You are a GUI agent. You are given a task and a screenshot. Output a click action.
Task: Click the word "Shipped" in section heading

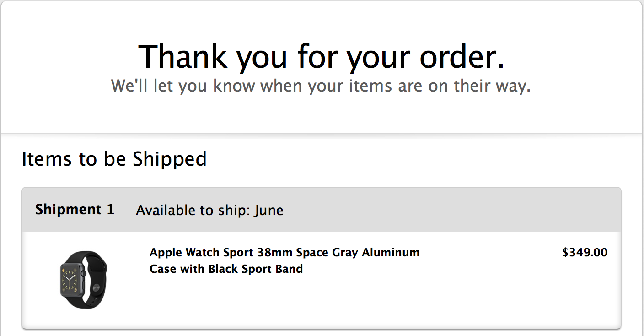pos(170,159)
